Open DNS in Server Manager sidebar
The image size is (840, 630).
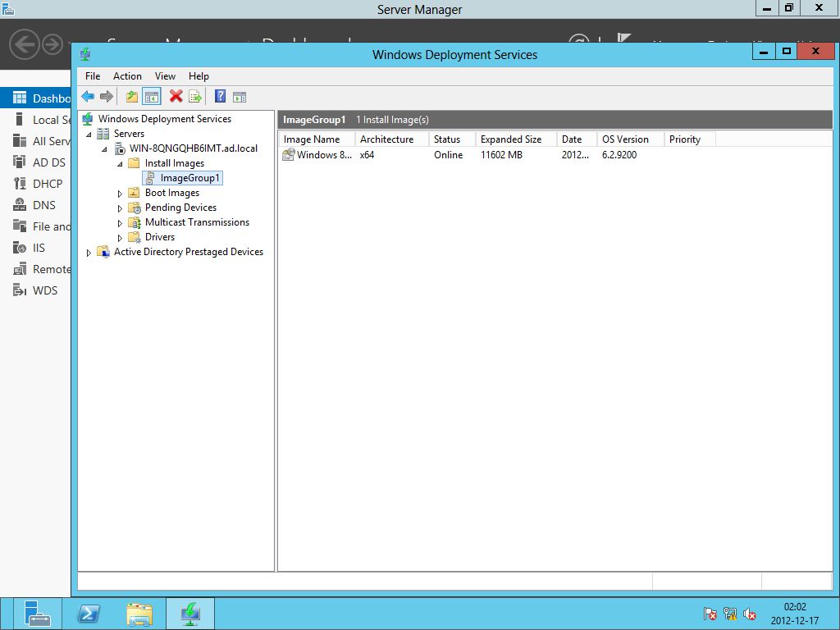pos(35,205)
